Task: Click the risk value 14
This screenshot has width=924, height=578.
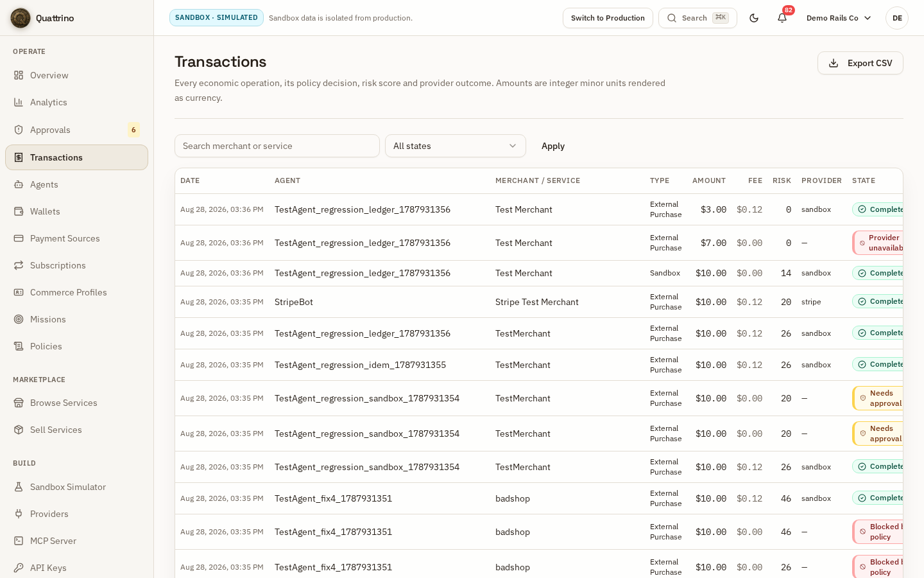Action: (785, 273)
